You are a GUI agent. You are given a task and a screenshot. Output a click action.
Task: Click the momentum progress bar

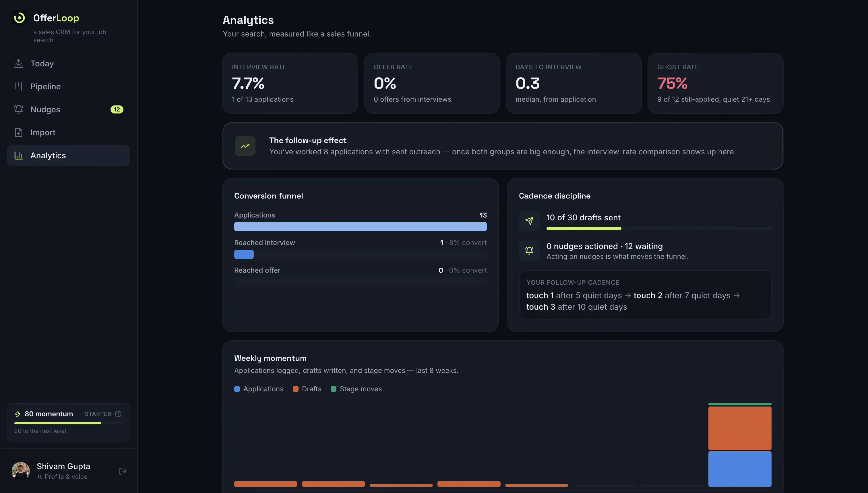tap(69, 423)
